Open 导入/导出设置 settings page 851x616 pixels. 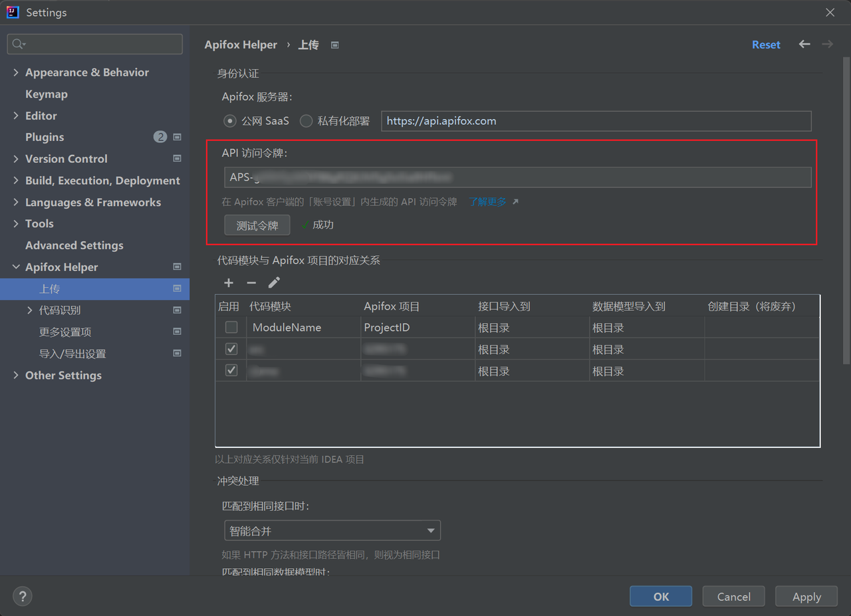click(x=72, y=354)
